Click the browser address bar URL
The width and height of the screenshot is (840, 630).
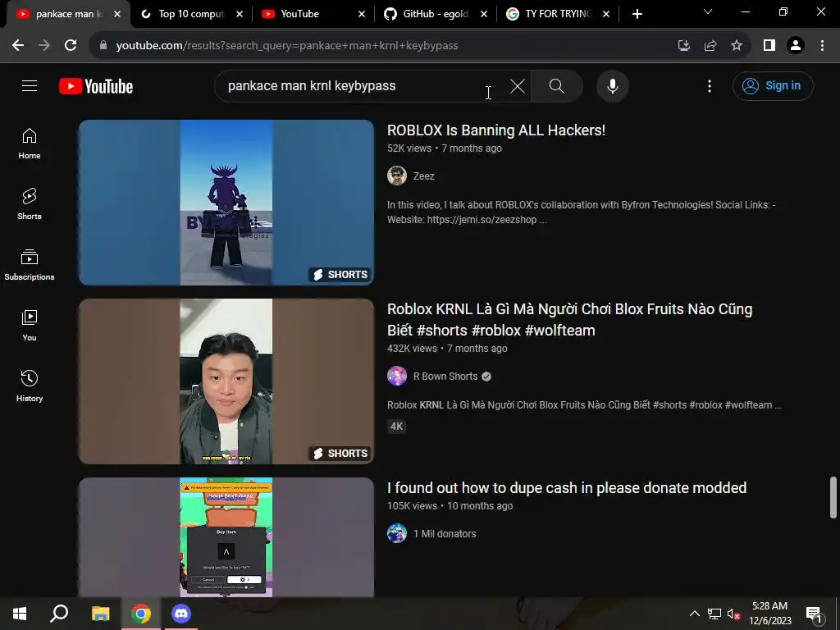pyautogui.click(x=286, y=46)
